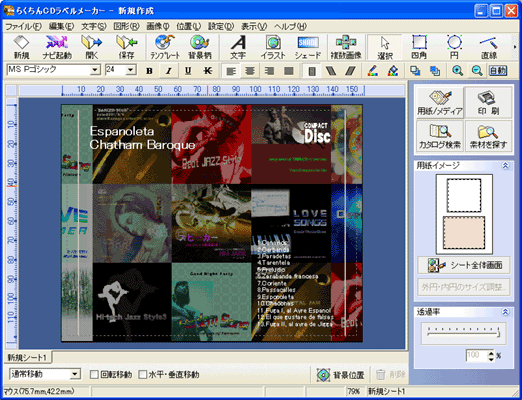Center align the text
Viewport: 522px width, 400px height.
250,71
